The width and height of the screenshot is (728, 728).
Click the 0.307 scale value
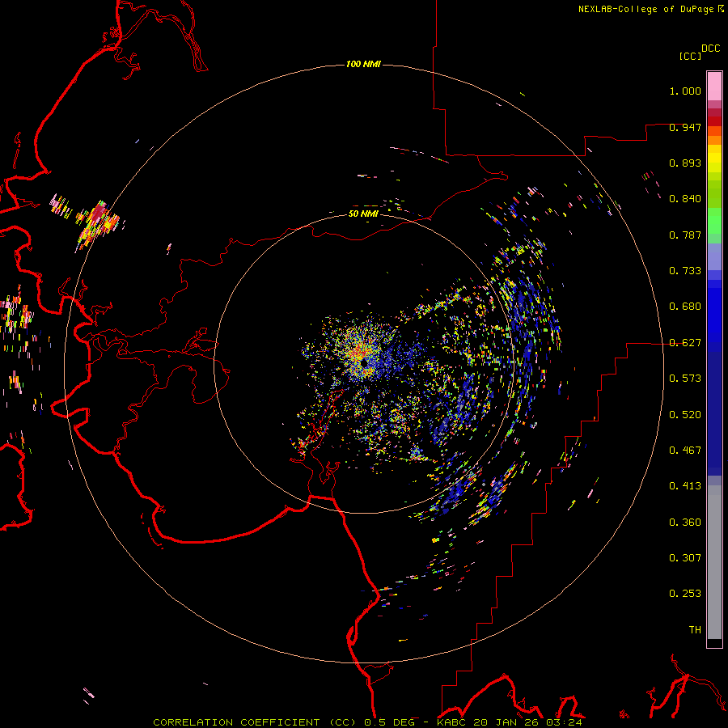(685, 558)
